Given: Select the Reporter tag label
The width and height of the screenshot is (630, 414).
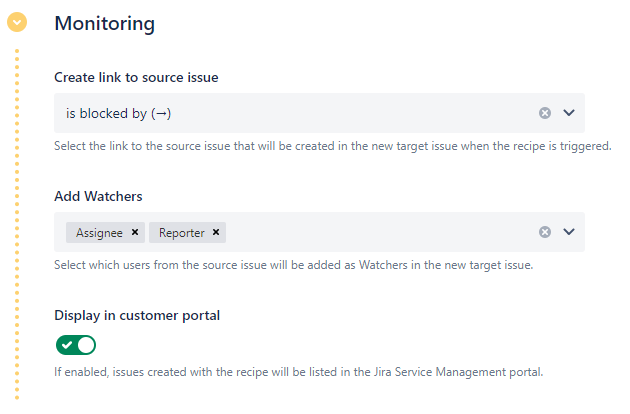Looking at the screenshot, I should pyautogui.click(x=181, y=232).
